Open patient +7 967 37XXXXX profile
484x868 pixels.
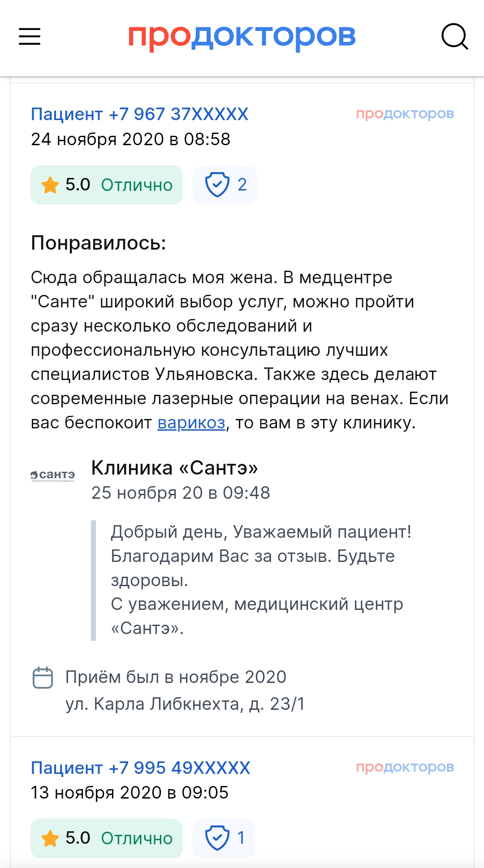click(139, 114)
